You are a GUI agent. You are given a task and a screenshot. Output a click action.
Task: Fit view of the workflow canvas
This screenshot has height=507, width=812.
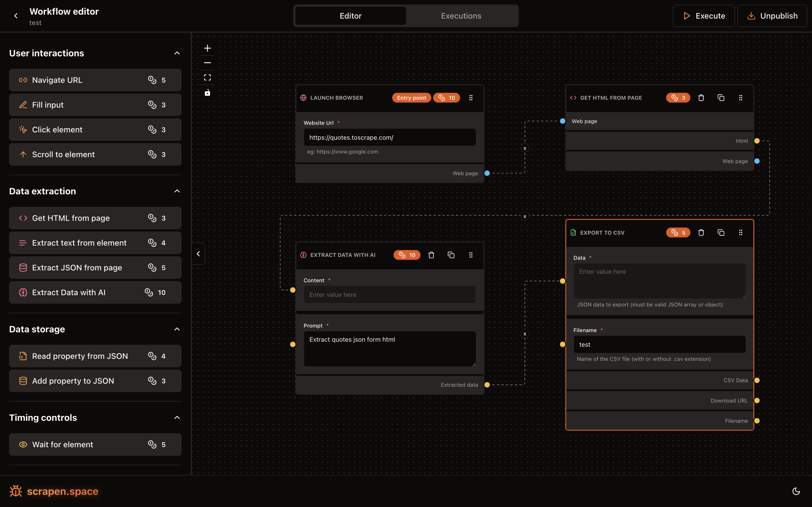click(207, 77)
